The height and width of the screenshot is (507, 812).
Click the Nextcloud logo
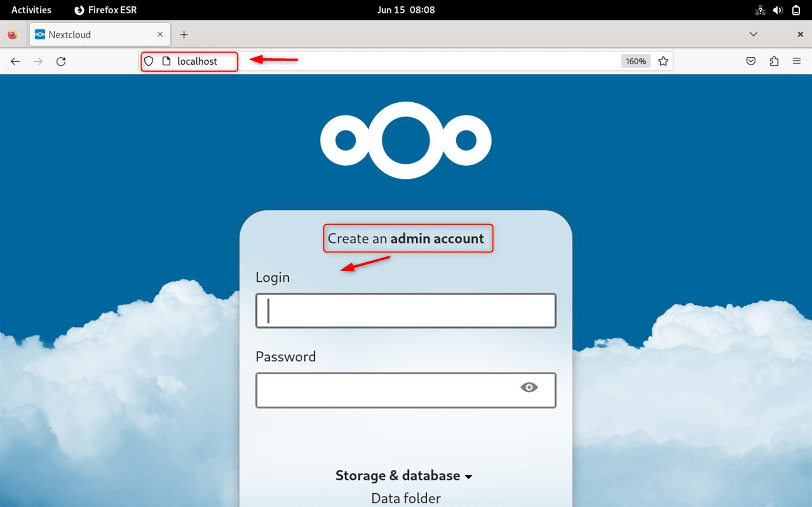click(x=406, y=140)
